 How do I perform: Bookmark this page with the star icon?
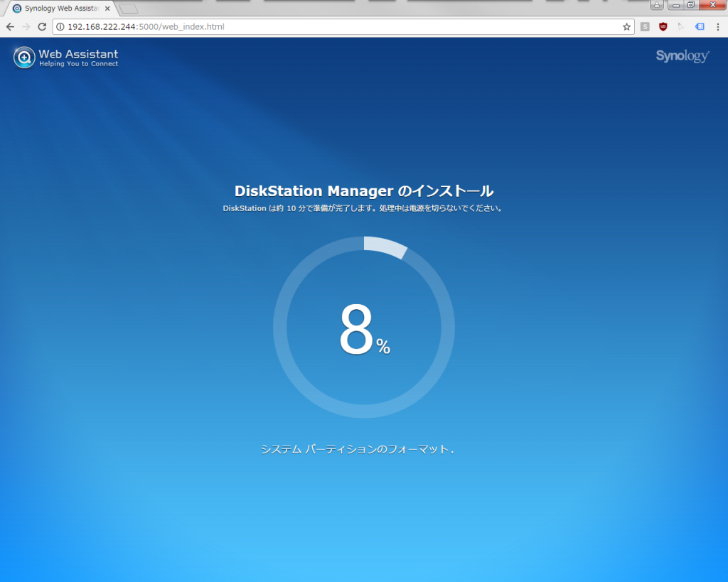(x=626, y=27)
